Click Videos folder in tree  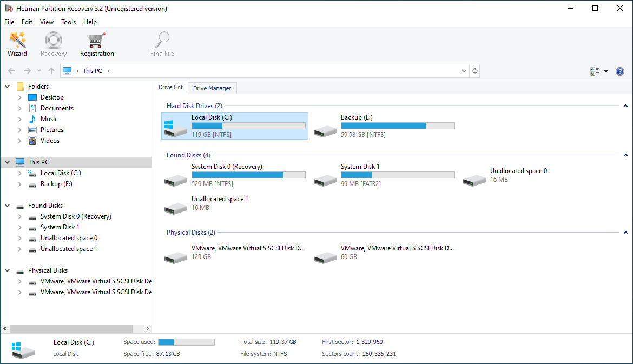pyautogui.click(x=50, y=141)
